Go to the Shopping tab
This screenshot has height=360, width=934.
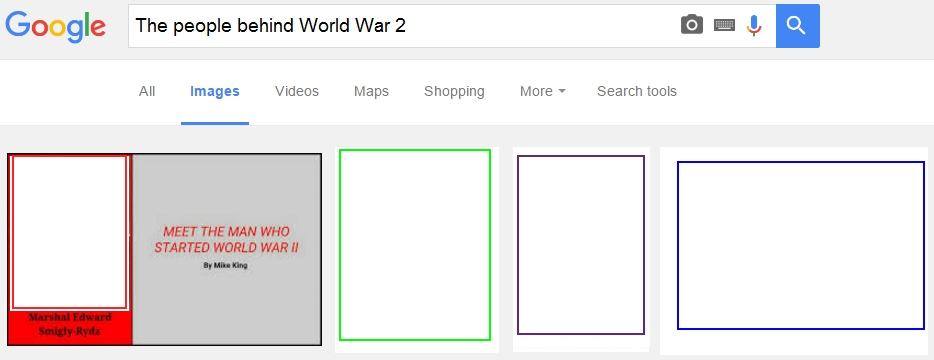click(x=454, y=91)
